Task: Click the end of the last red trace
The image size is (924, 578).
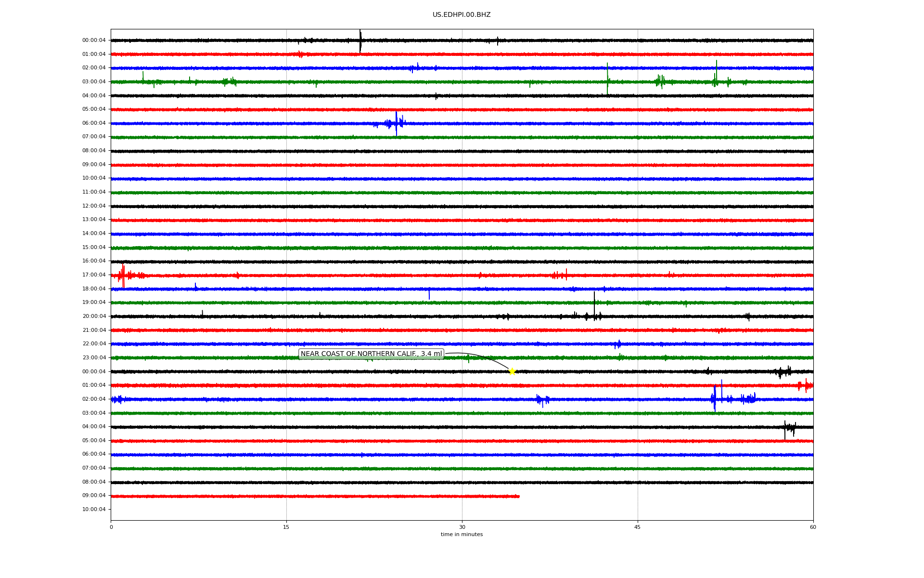Action: pyautogui.click(x=518, y=496)
